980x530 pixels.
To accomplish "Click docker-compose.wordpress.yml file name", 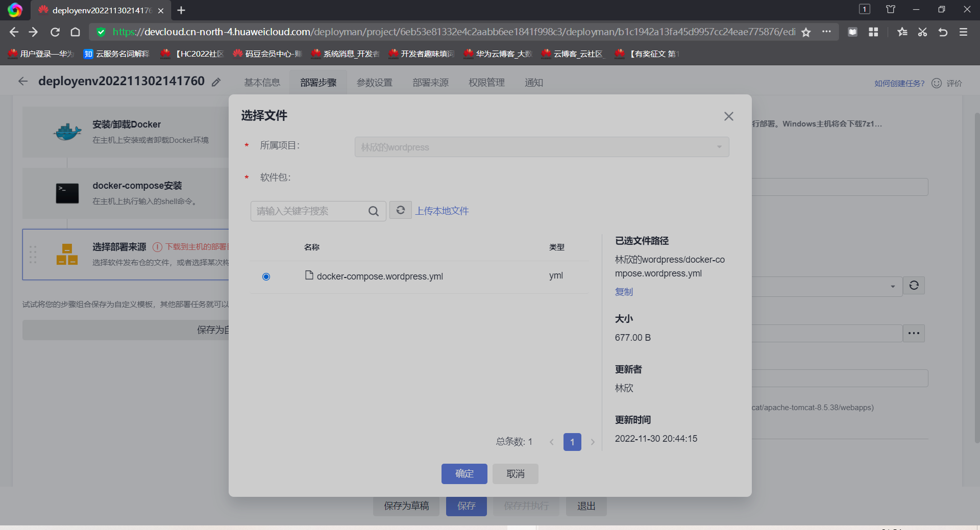I will (x=380, y=276).
